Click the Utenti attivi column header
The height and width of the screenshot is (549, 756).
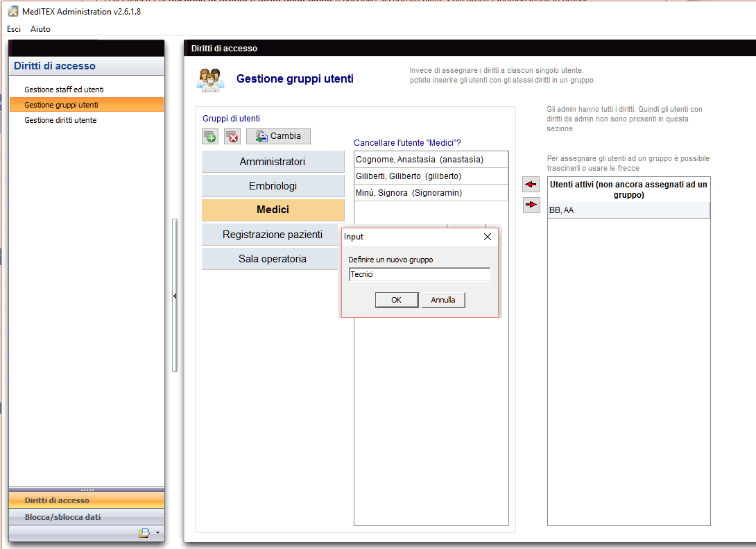628,189
